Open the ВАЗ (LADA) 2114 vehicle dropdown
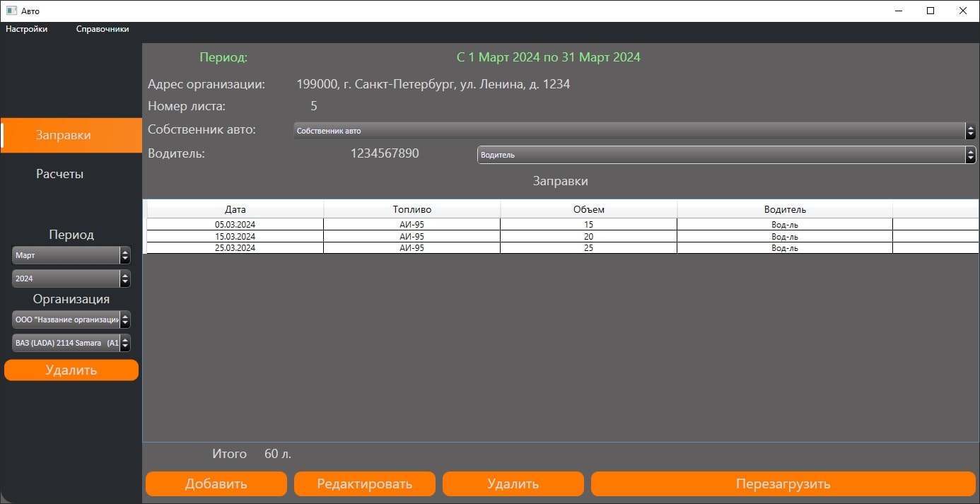This screenshot has height=504, width=980. click(71, 343)
